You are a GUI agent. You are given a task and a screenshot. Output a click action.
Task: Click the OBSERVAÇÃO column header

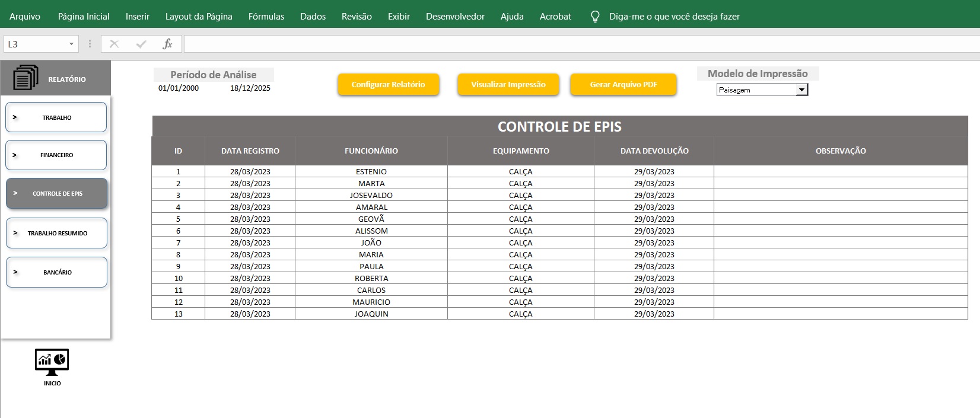point(841,151)
